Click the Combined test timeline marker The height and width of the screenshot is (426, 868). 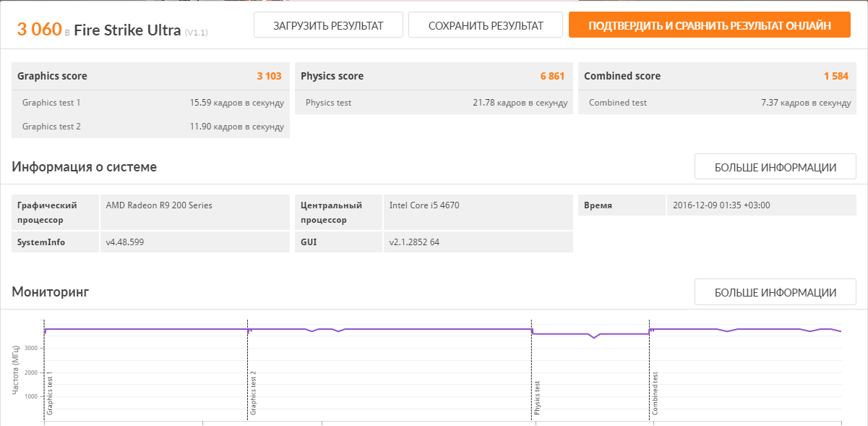655,394
